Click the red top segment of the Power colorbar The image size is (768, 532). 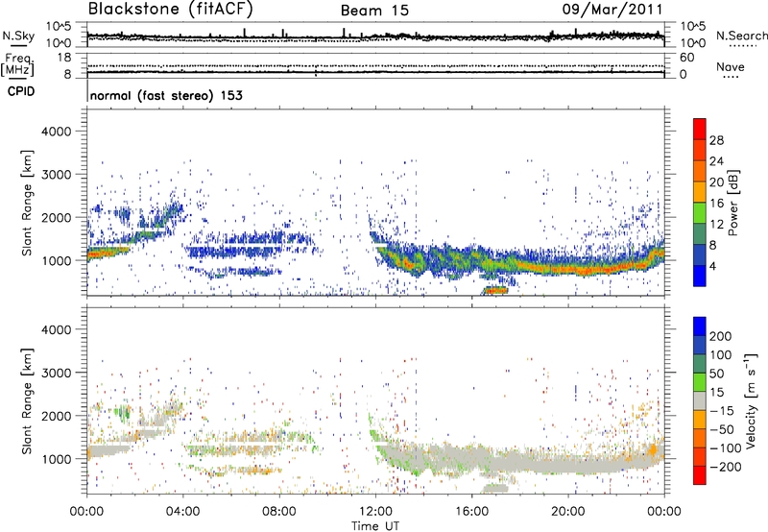click(700, 129)
